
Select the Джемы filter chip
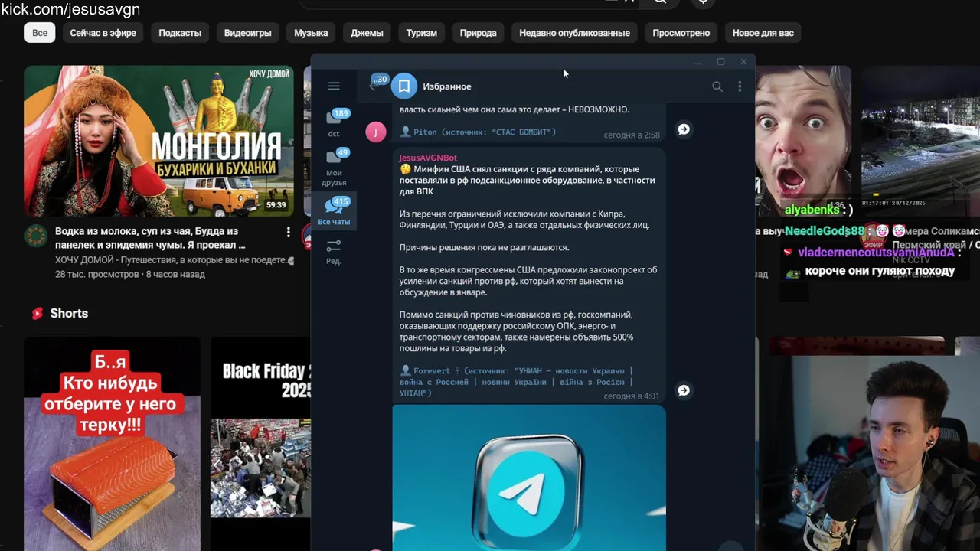[367, 33]
